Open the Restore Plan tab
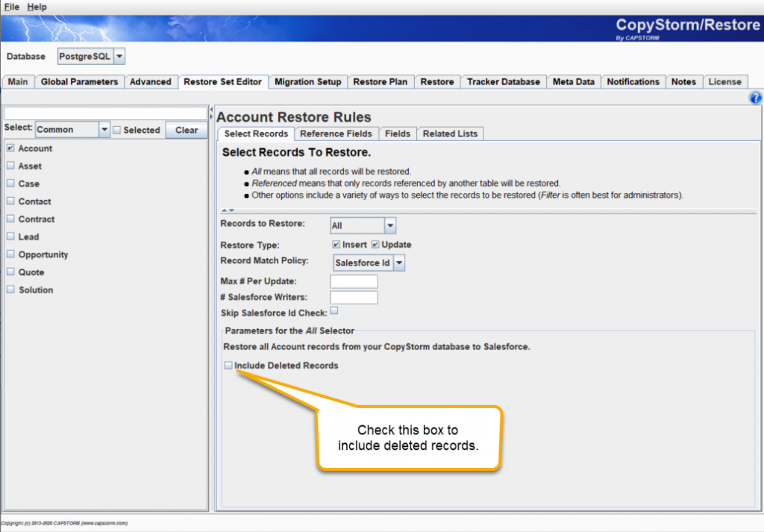764x532 pixels. pyautogui.click(x=381, y=82)
